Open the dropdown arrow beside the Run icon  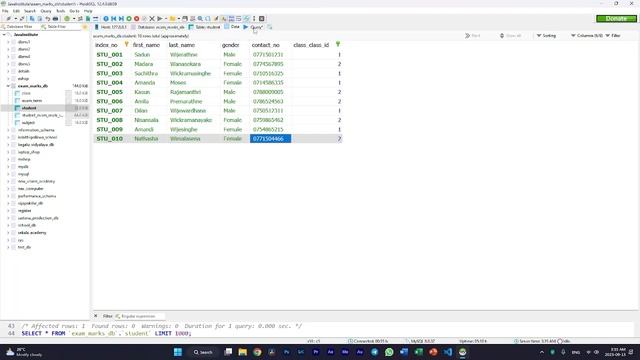tap(166, 19)
